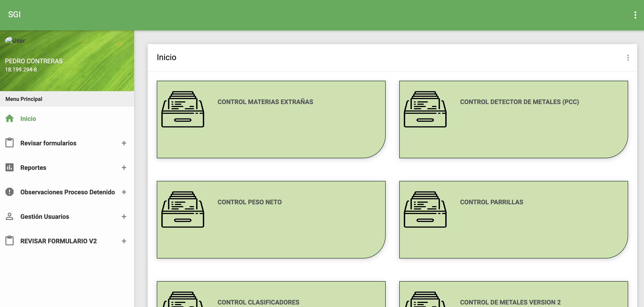644x307 pixels.
Task: Open Observaciones Proceso Detenido menu item
Action: [67, 192]
